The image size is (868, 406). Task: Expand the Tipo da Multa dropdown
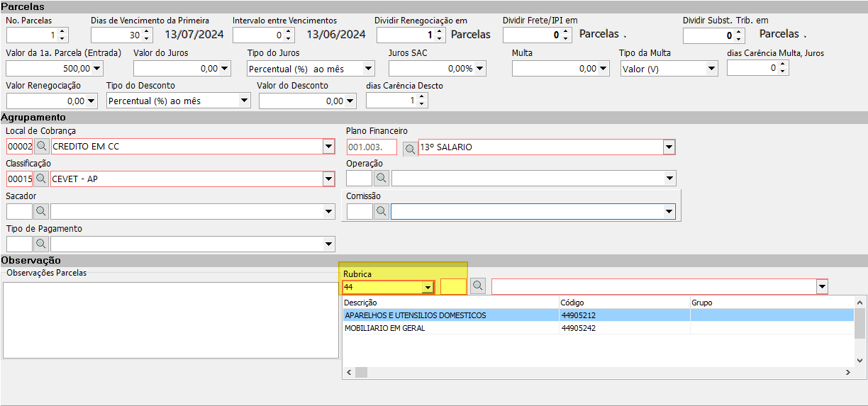(x=711, y=69)
